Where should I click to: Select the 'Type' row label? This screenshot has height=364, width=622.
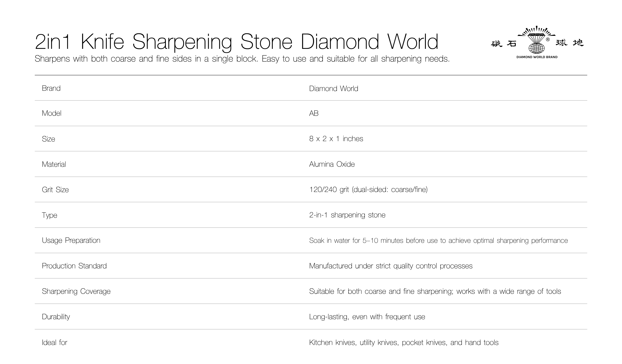click(49, 215)
